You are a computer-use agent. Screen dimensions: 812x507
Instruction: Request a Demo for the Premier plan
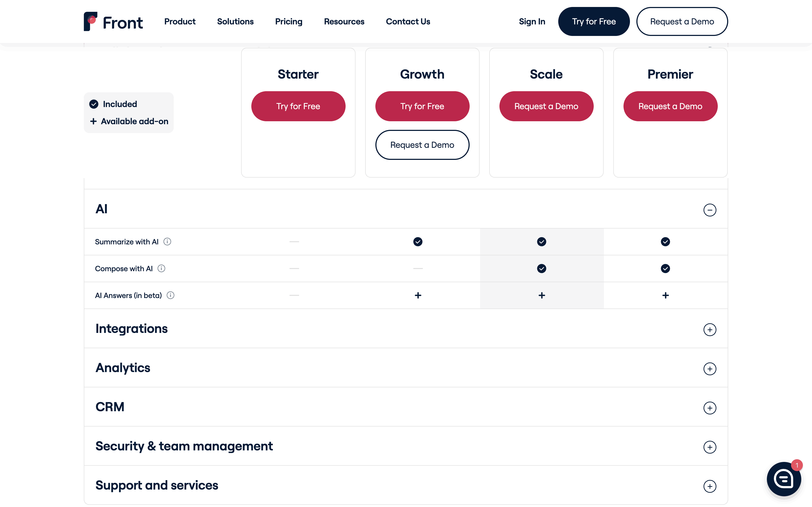[670, 106]
